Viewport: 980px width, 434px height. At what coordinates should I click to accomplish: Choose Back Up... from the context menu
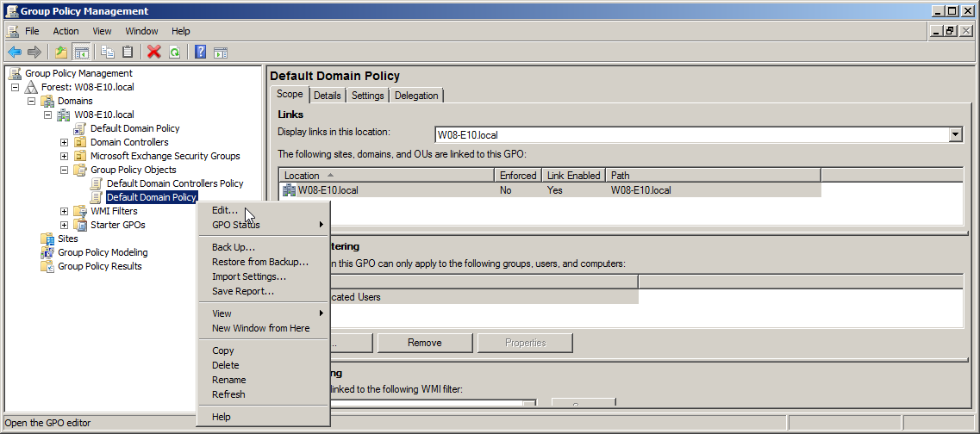263,247
